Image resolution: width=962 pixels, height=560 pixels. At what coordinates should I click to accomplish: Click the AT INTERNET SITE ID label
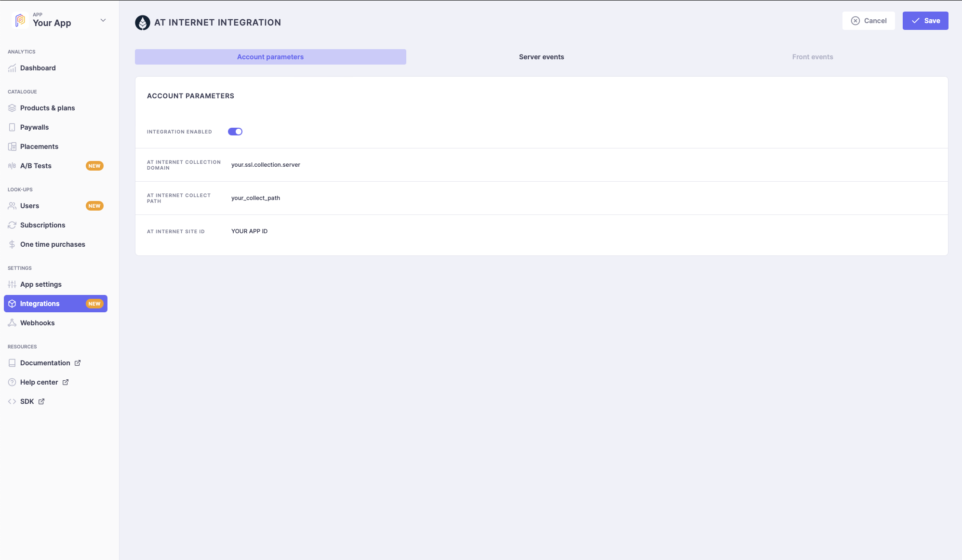[176, 231]
